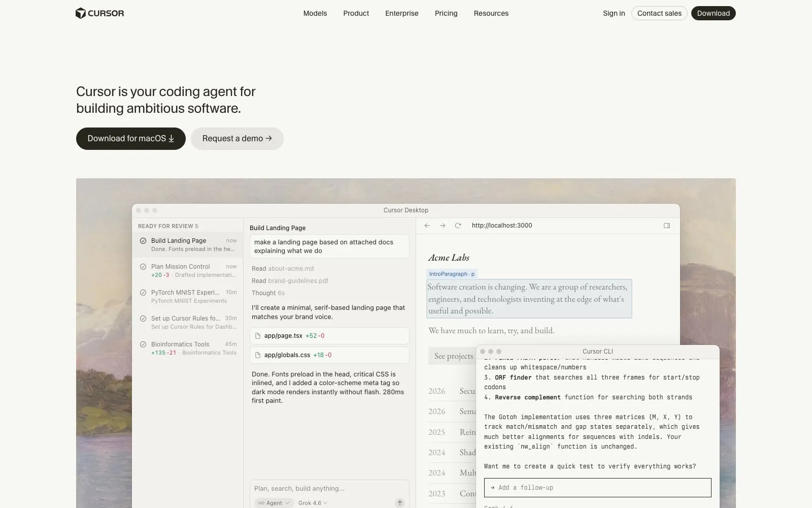
Task: Open the Product menu
Action: [356, 13]
